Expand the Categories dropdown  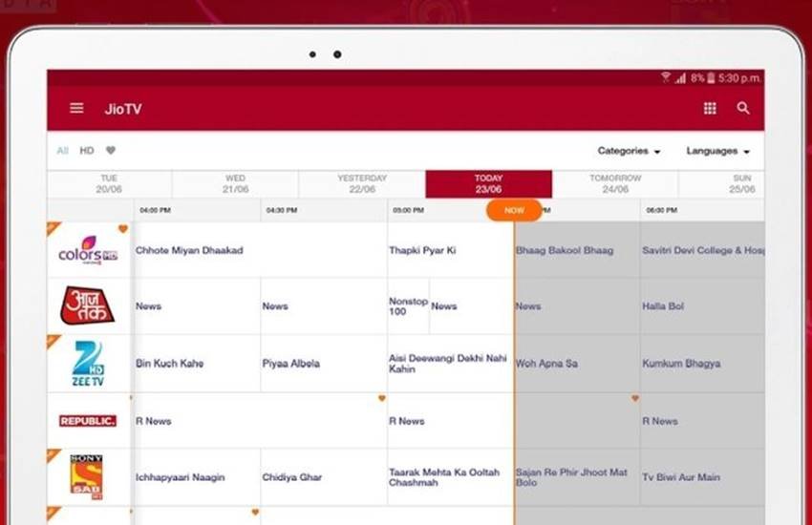629,151
